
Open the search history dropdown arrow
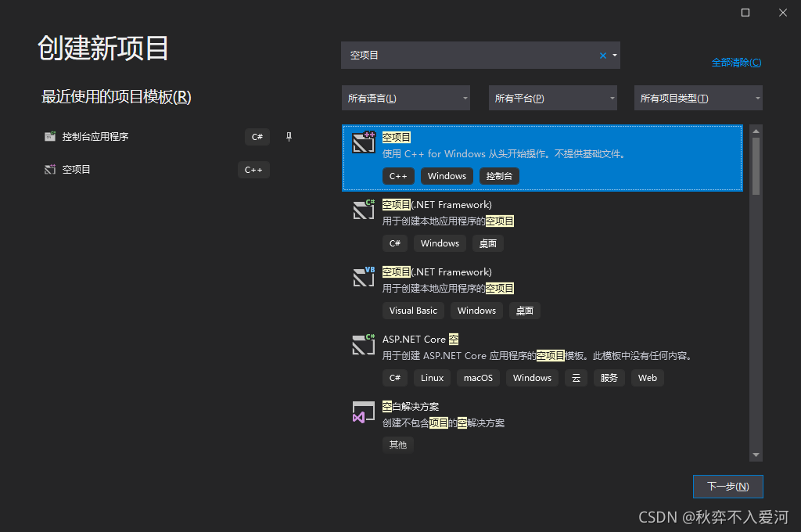pos(615,56)
